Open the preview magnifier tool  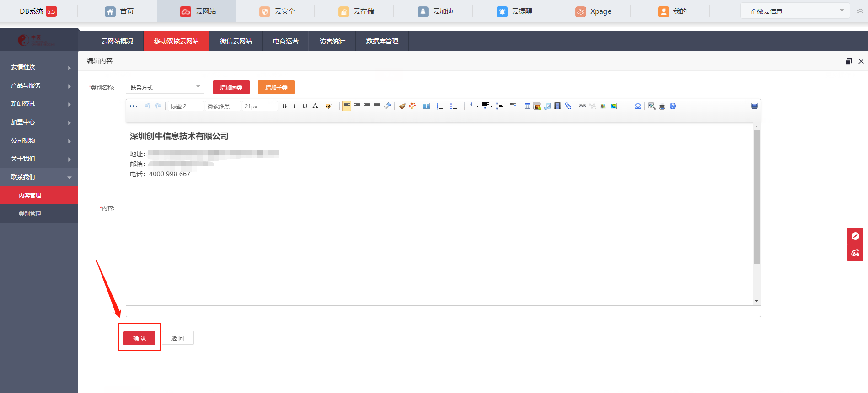(x=652, y=106)
